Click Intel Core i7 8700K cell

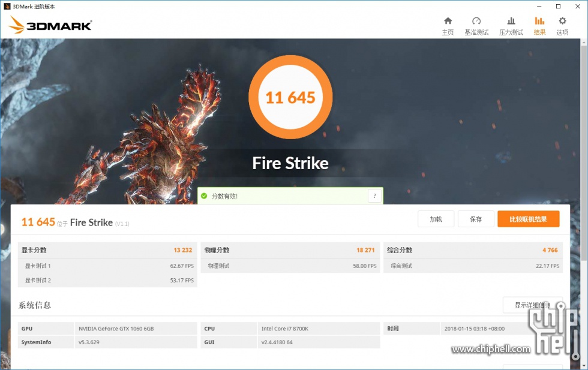coord(319,329)
